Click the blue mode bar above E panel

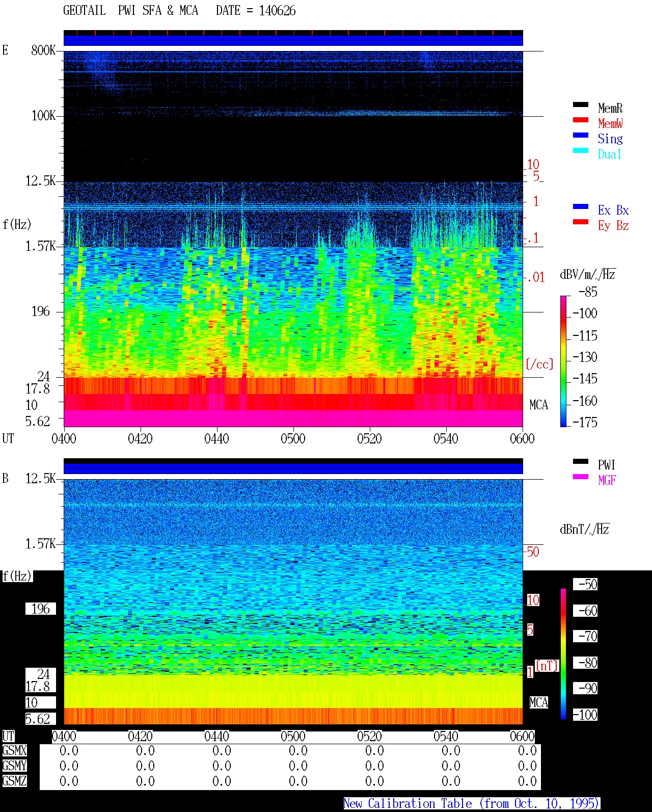(293, 40)
